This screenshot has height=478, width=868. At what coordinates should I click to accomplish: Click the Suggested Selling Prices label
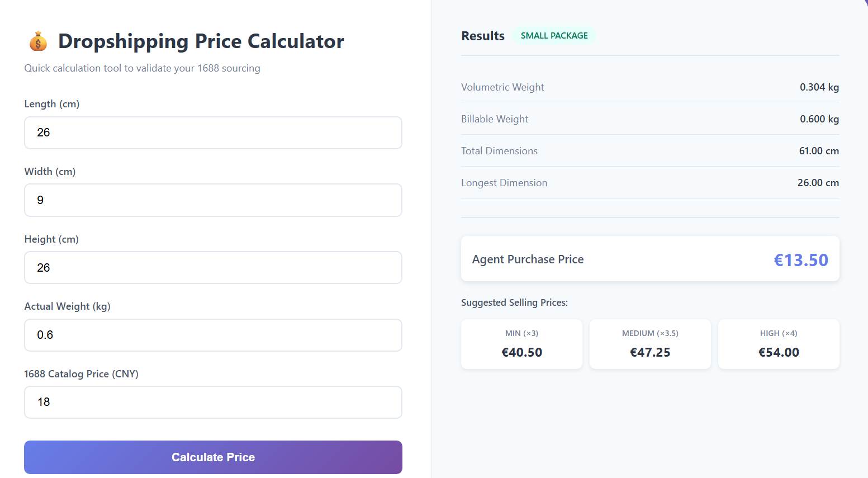tap(514, 302)
